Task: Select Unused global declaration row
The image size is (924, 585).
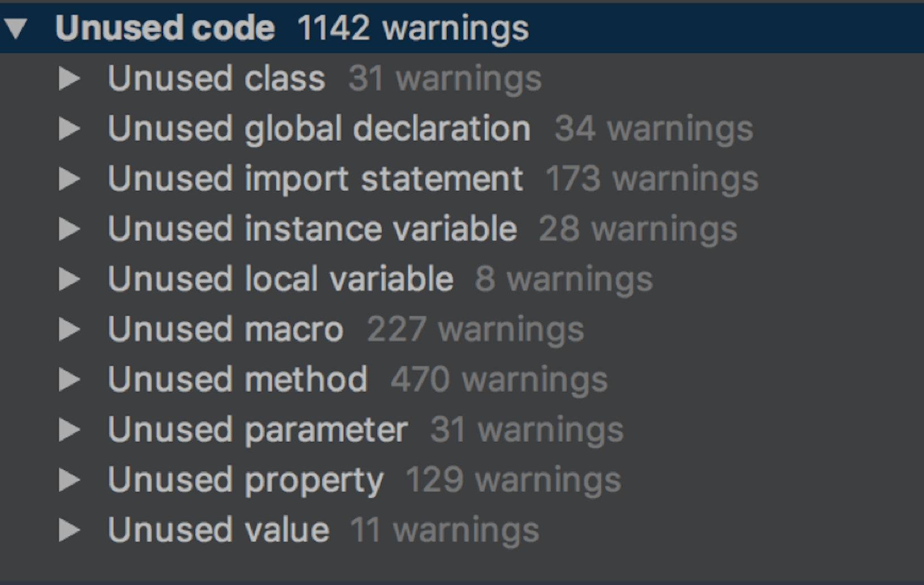Action: (x=319, y=129)
